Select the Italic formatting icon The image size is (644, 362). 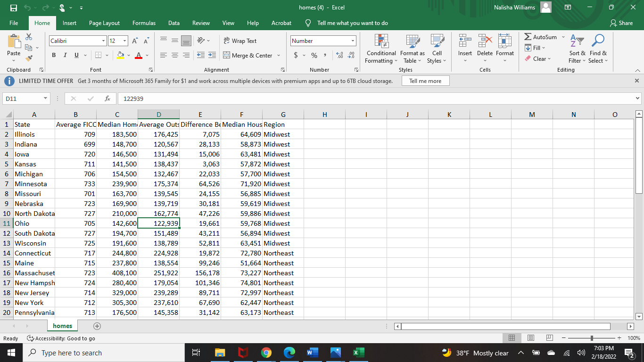65,55
